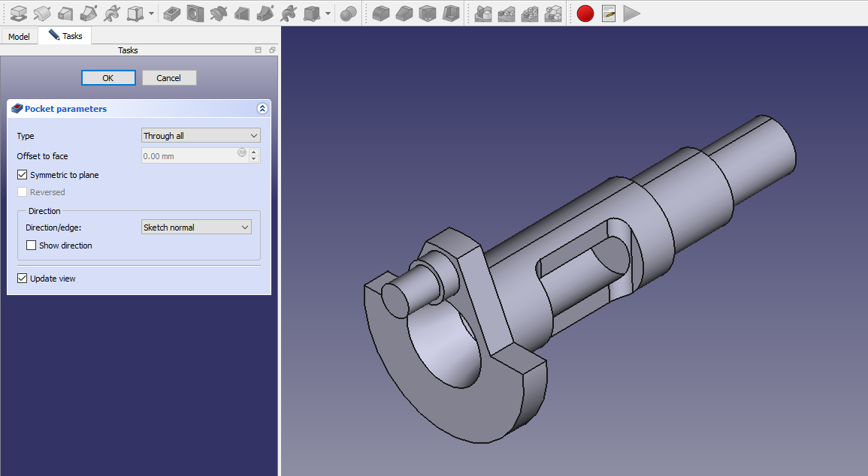Click the Boolean operation icon
Image resolution: width=868 pixels, height=476 pixels.
[347, 13]
